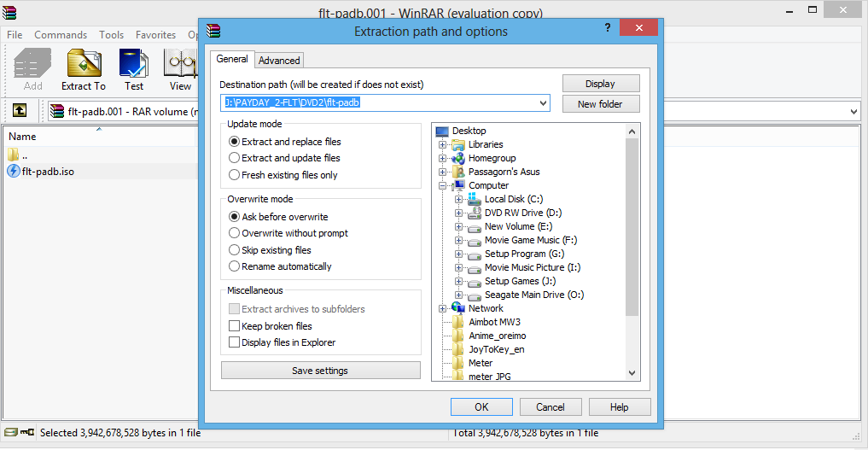Select Seagate Main Drive (O:) in tree
Image resolution: width=868 pixels, height=450 pixels.
[533, 295]
